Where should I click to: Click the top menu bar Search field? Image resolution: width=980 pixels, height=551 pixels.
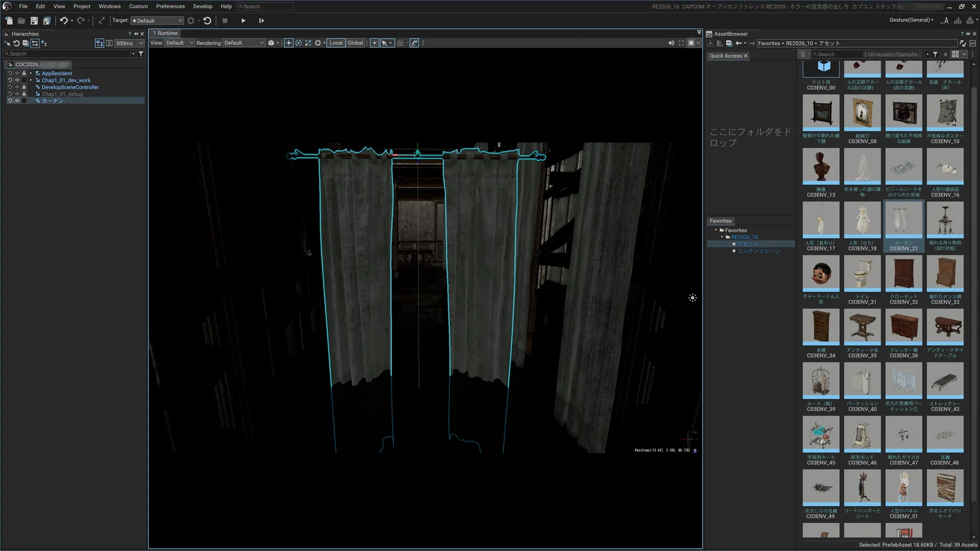click(265, 7)
